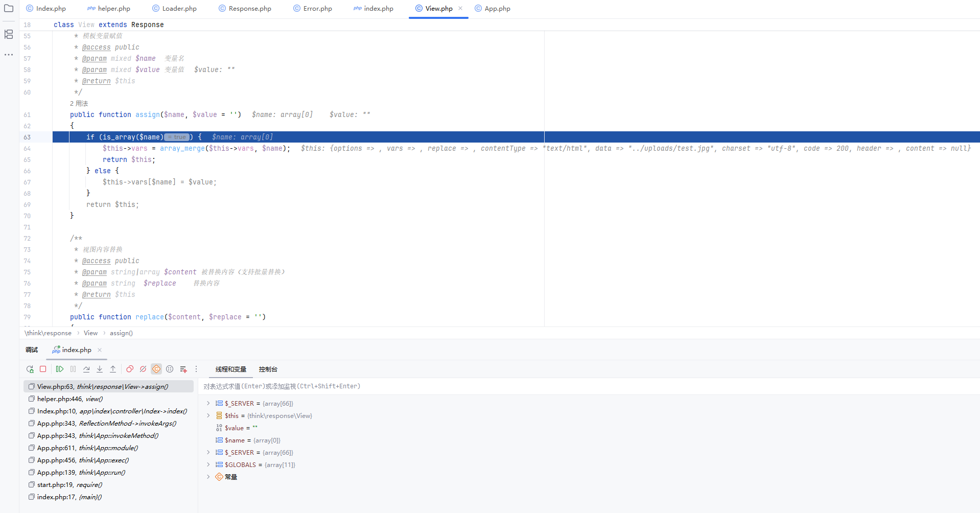The height and width of the screenshot is (513, 980).
Task: Click the Step Over debugger icon
Action: pyautogui.click(x=86, y=369)
